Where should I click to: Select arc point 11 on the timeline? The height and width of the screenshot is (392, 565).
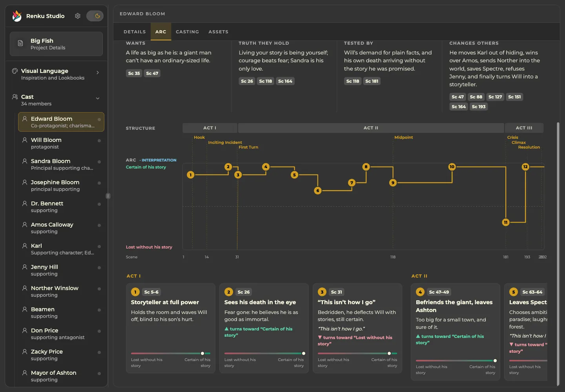point(506,222)
